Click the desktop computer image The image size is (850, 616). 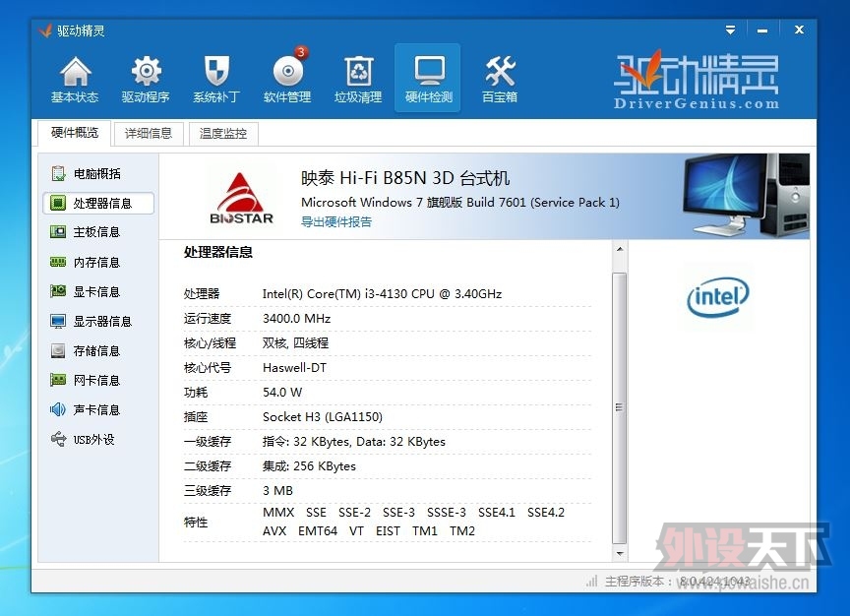[746, 195]
